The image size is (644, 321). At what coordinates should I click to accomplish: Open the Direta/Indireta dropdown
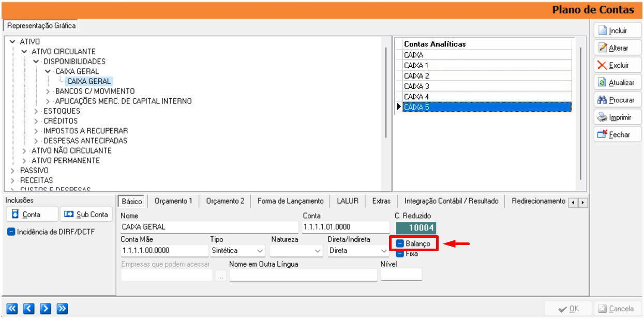pyautogui.click(x=384, y=251)
